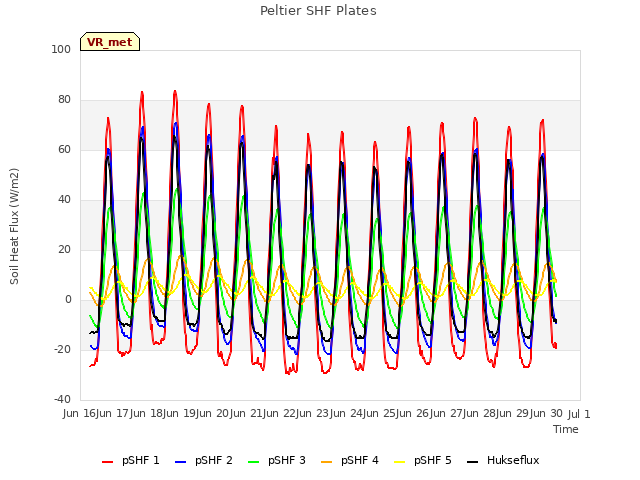The height and width of the screenshot is (480, 640).
Task: Toggle pSHF 4 legend entry
Action: click(350, 460)
